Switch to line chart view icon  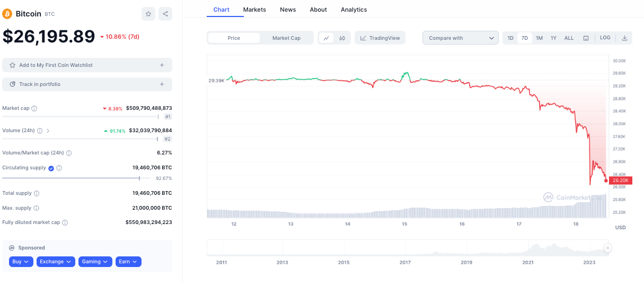coord(327,38)
